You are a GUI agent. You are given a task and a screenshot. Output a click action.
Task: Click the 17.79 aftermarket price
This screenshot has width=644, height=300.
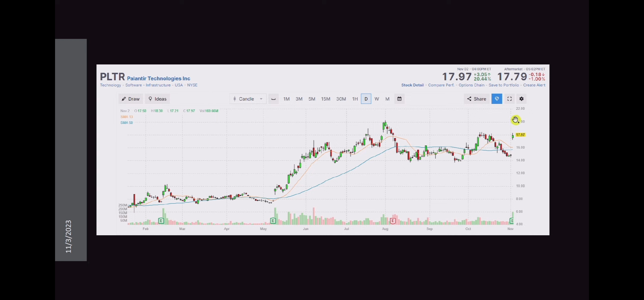(512, 77)
